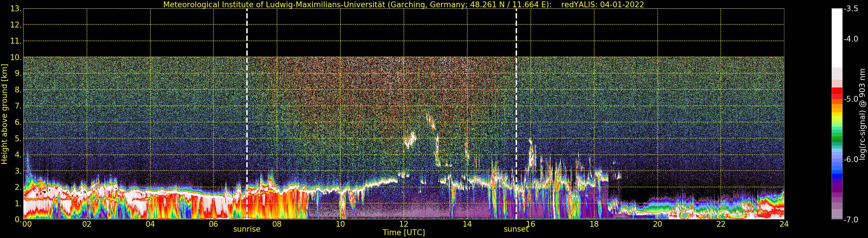This screenshot has width=868, height=238.
Task: Click the '4.' height tick label
Action: tap(18, 155)
